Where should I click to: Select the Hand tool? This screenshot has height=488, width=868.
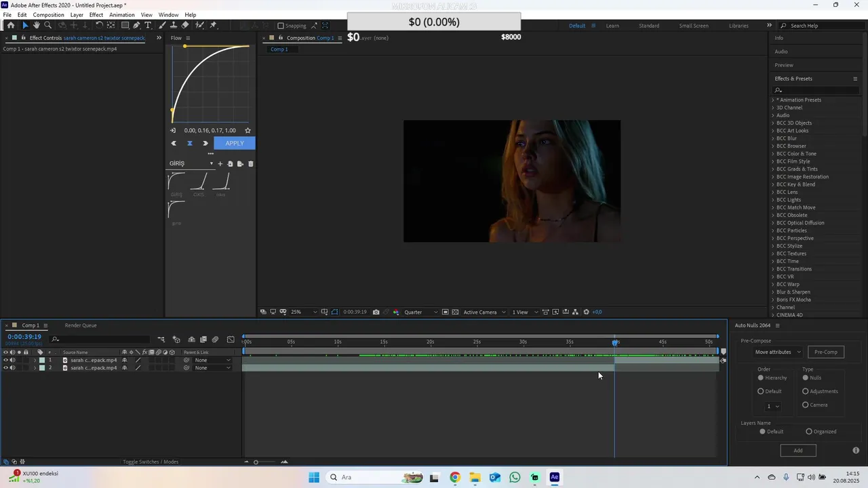tap(37, 25)
